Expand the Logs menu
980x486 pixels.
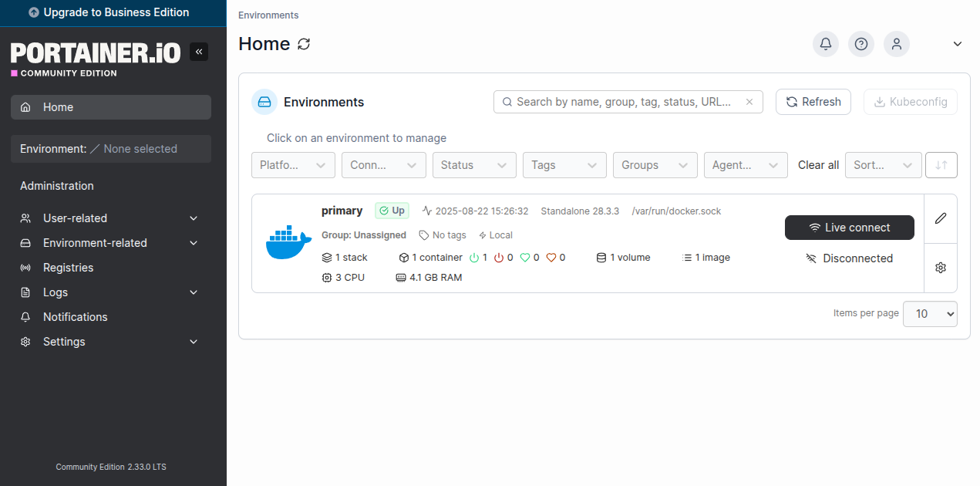(111, 292)
